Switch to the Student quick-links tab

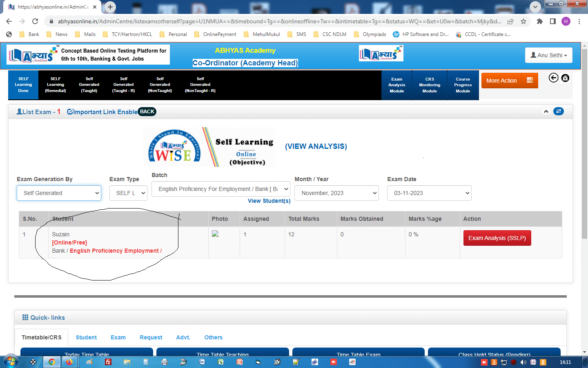pyautogui.click(x=86, y=337)
